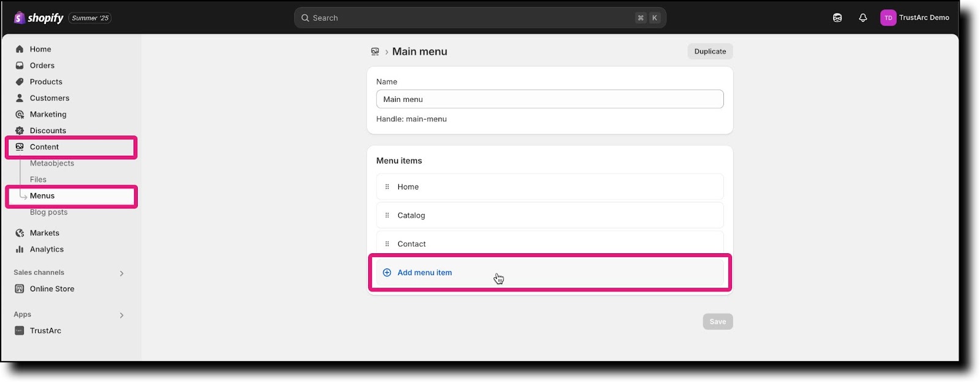Select the Home menu item row
The width and height of the screenshot is (980, 382).
[x=550, y=187]
